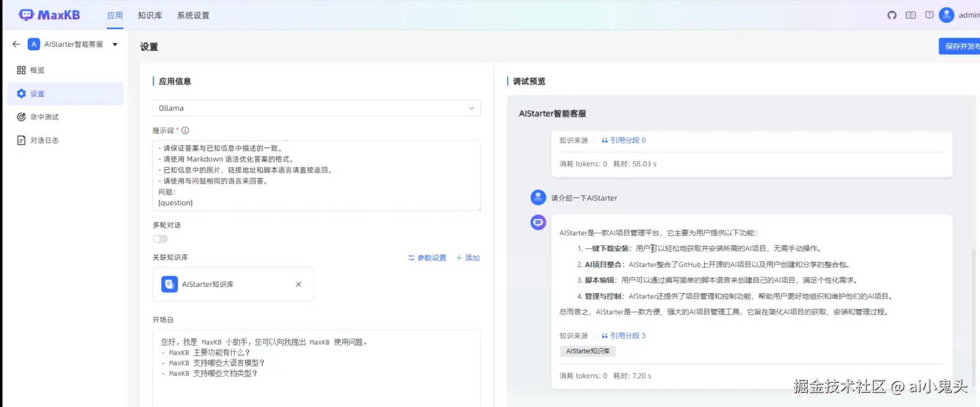Toggle the 多轮对话 switch

pos(160,239)
